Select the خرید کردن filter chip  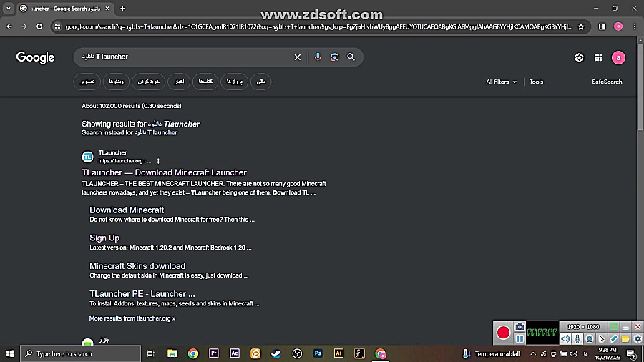coord(149,82)
